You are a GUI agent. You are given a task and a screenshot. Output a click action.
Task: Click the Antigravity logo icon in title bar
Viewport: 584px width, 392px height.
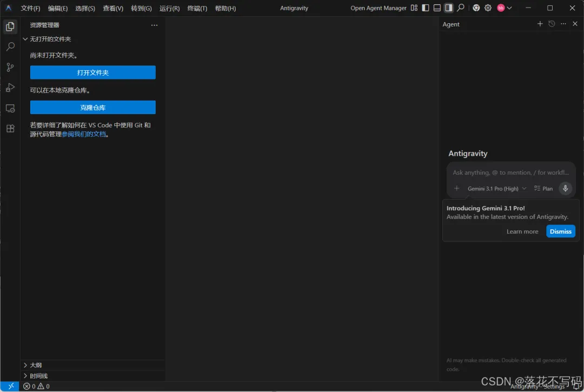tap(8, 8)
